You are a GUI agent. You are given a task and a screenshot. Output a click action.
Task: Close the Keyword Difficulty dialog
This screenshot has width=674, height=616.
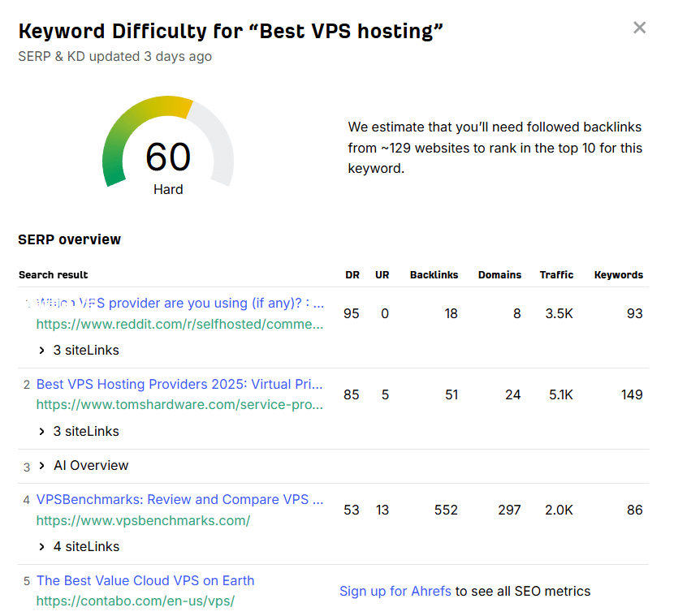click(639, 28)
